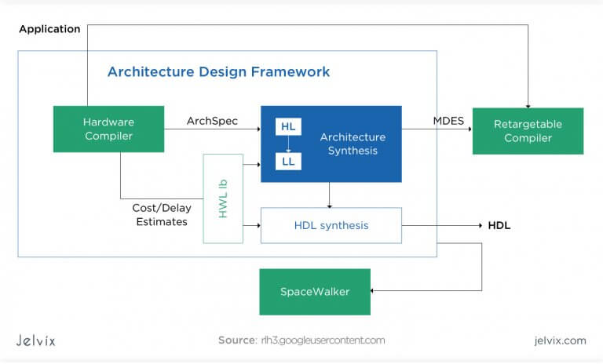Click the HL box inside Architecture Synthesis

(288, 126)
